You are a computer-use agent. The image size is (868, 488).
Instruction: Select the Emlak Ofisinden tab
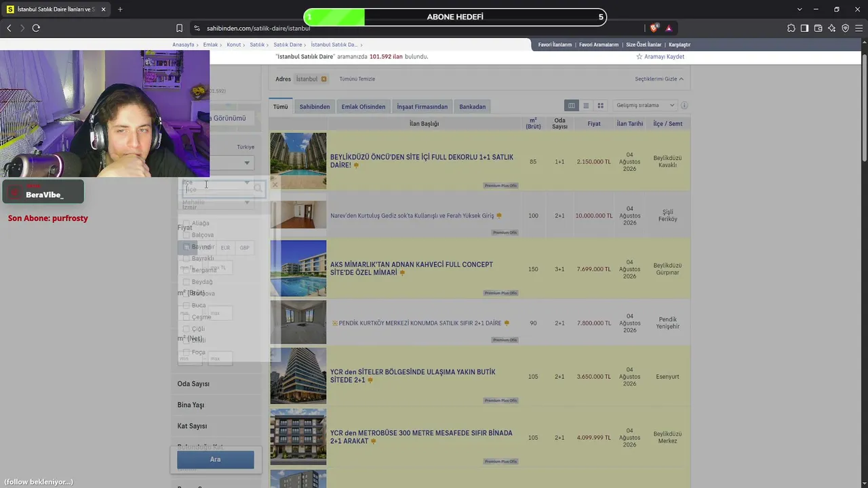pos(363,106)
